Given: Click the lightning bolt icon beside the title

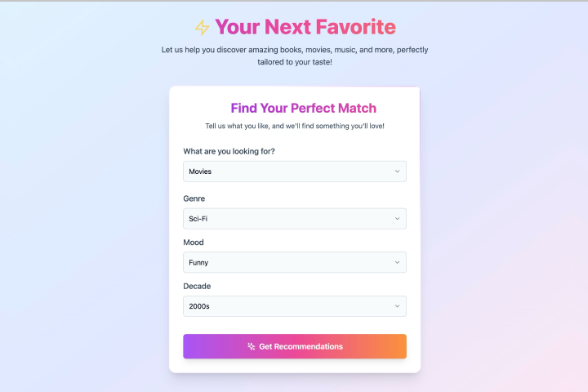Looking at the screenshot, I should click(202, 28).
